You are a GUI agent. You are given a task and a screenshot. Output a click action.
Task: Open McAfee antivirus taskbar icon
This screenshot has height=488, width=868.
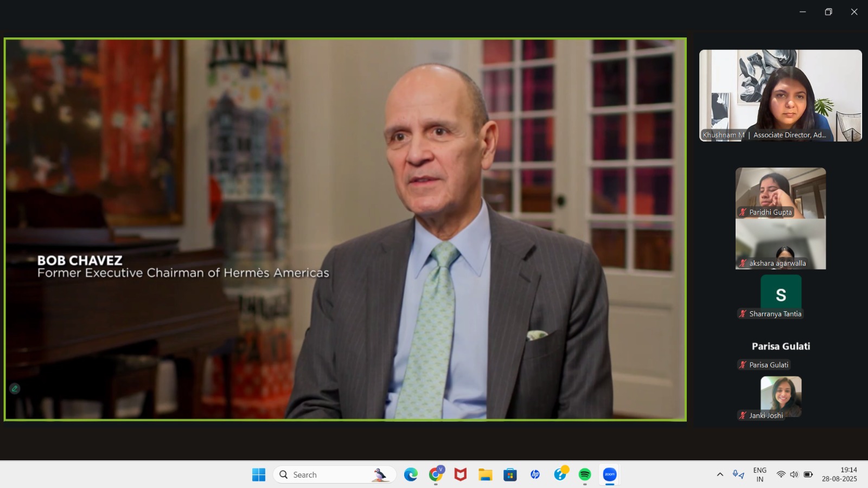tap(461, 474)
